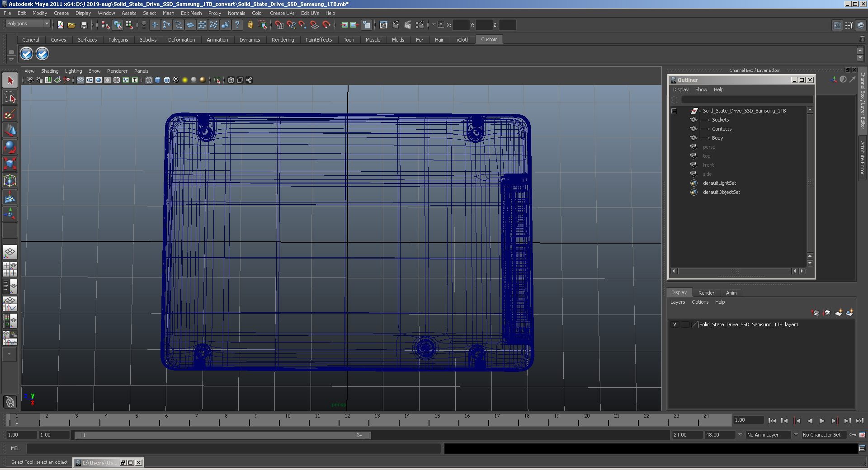The image size is (868, 470).
Task: Click play forwards button on timeline
Action: pos(822,421)
